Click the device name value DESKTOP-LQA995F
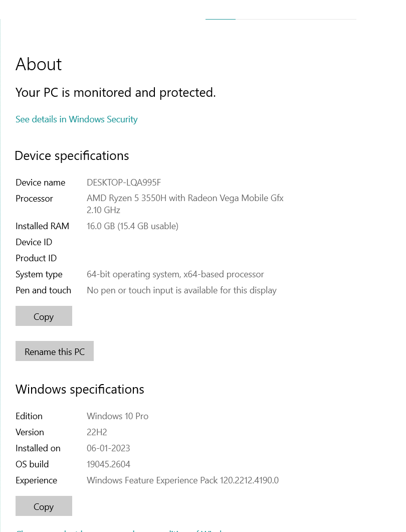Viewport: 406px width, 532px height. 123,183
